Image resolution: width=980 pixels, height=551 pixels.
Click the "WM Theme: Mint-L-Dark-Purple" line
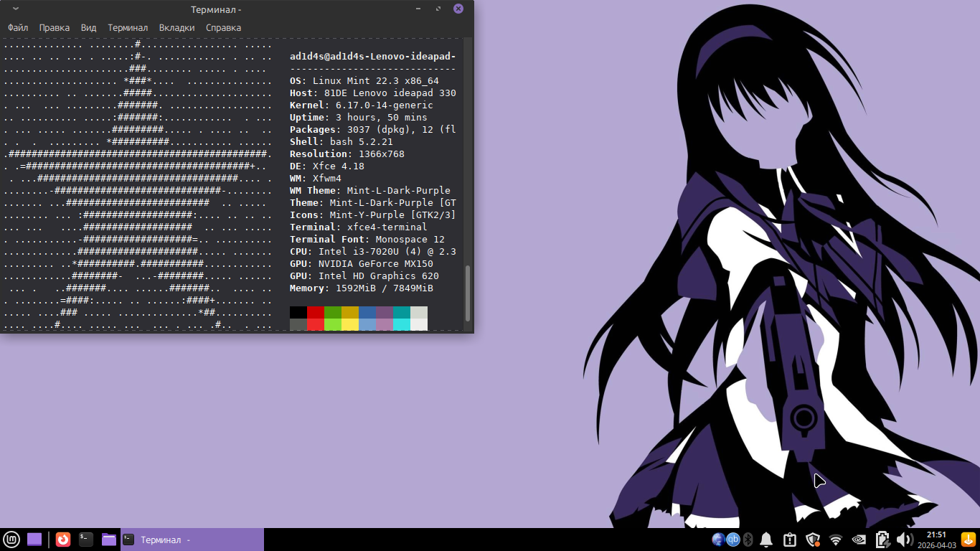click(x=370, y=191)
